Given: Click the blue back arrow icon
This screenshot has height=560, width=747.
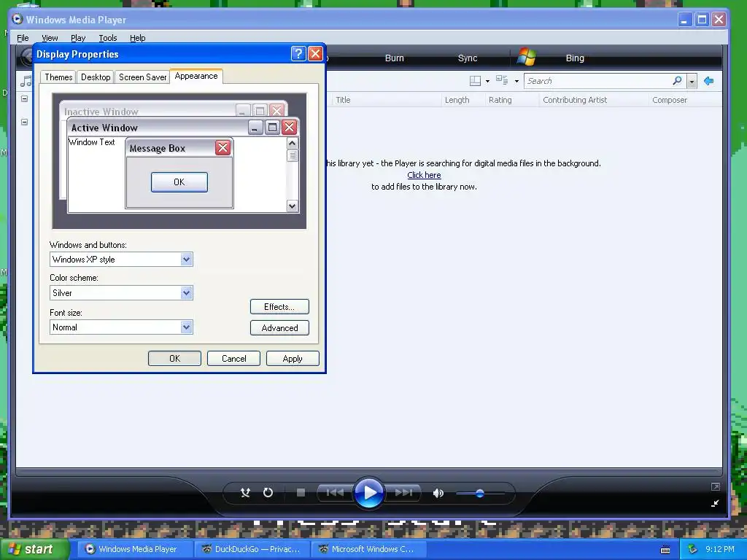Looking at the screenshot, I should pos(708,81).
